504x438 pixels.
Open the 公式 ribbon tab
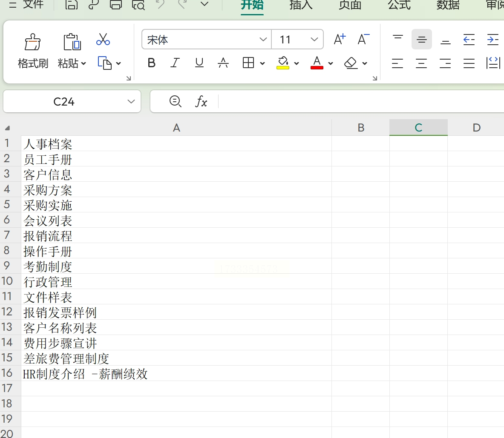tap(399, 5)
